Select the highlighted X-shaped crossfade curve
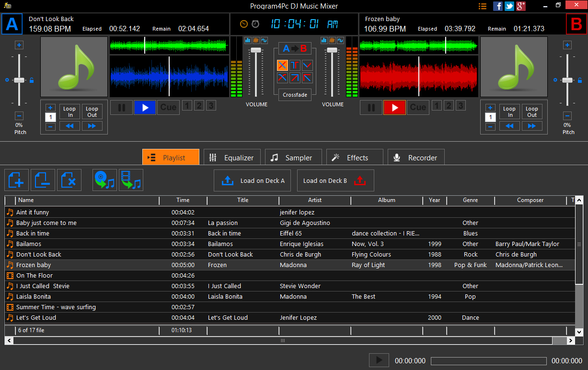The height and width of the screenshot is (370, 588). click(282, 65)
